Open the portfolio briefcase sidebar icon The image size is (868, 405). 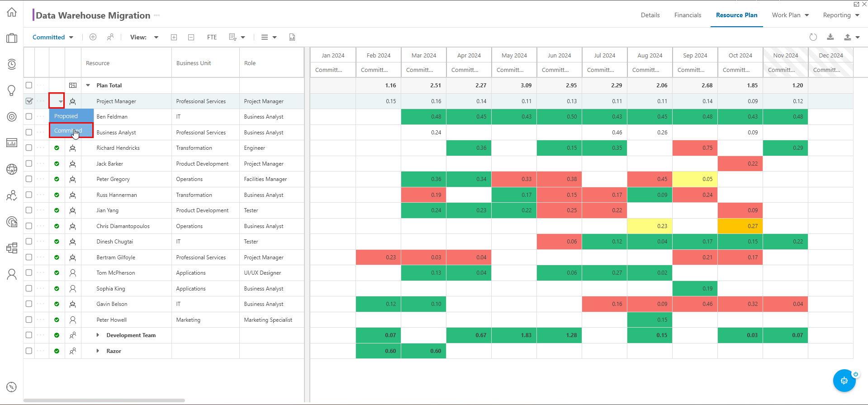tap(12, 38)
